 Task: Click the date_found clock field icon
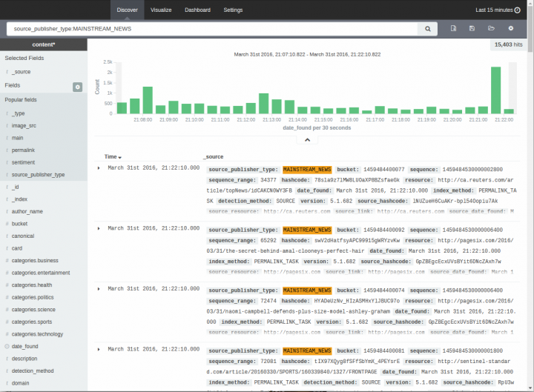[7, 346]
